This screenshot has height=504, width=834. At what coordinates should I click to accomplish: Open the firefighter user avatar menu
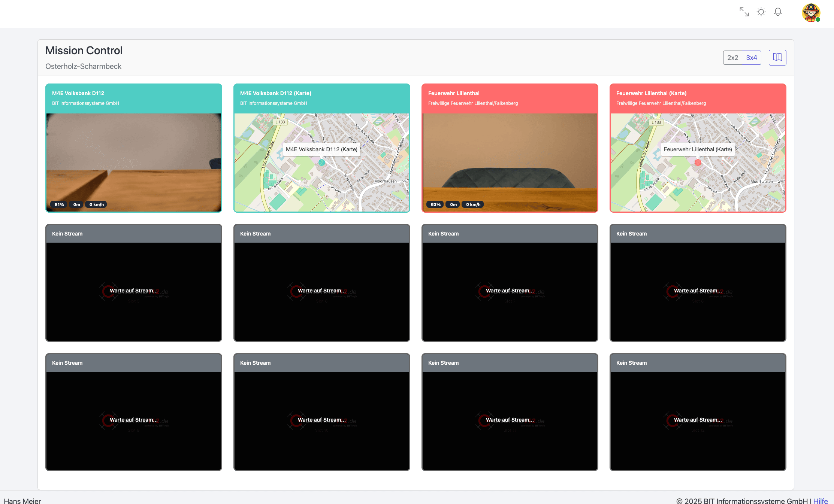(811, 13)
